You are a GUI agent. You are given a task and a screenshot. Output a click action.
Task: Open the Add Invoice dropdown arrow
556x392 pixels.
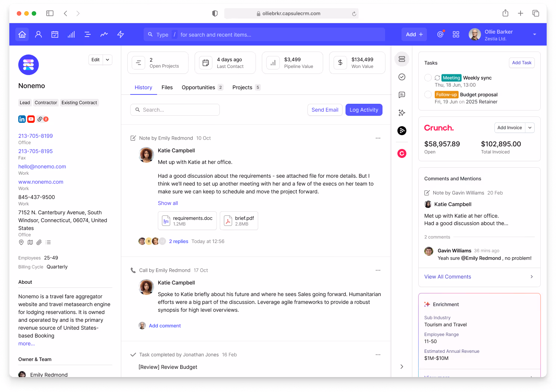tap(530, 128)
